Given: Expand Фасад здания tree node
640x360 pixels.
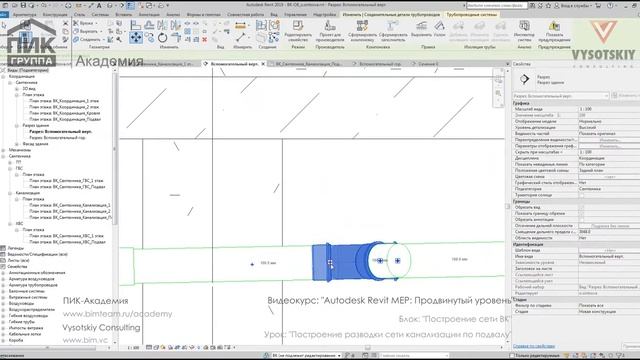Looking at the screenshot, I should (17, 144).
